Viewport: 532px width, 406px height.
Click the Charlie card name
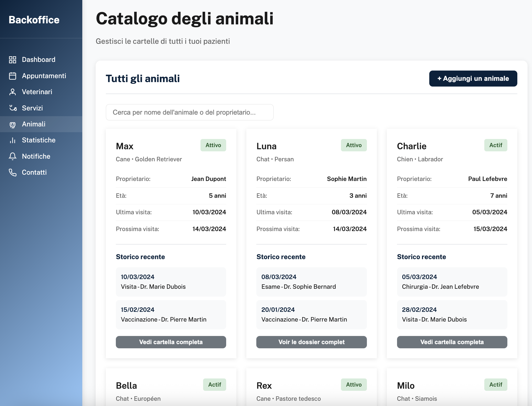(412, 146)
